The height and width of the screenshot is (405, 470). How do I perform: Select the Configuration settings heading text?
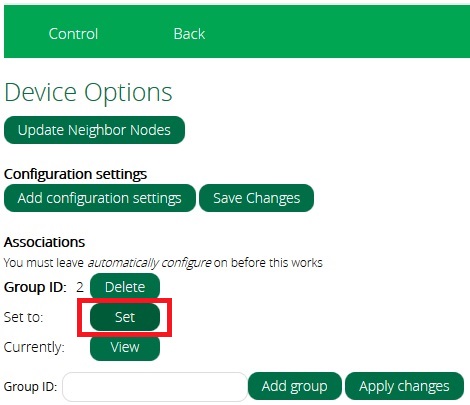[75, 174]
